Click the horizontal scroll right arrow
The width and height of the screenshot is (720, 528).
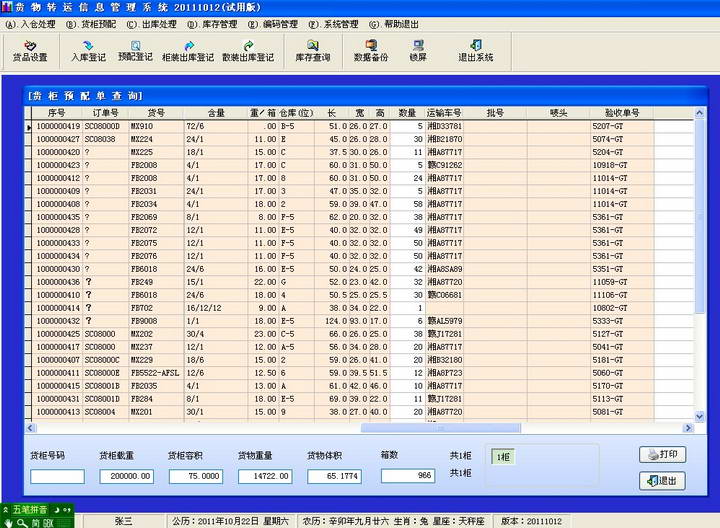[688, 428]
